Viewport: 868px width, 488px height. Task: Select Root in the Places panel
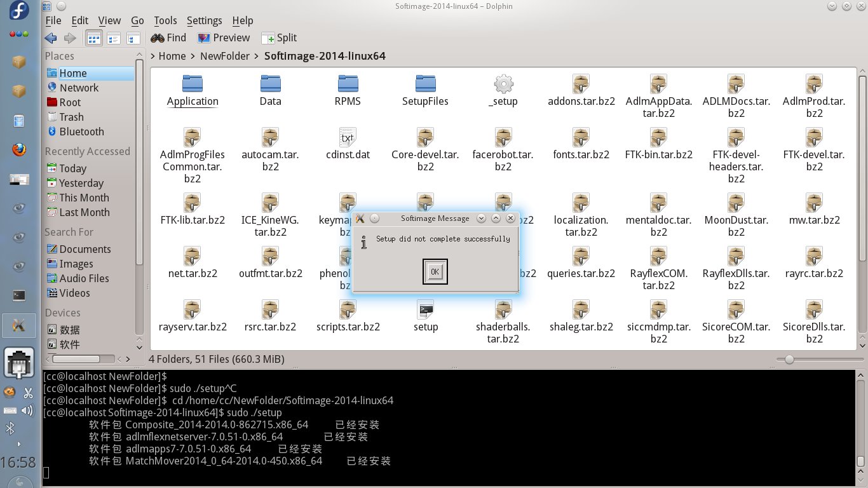89,102
